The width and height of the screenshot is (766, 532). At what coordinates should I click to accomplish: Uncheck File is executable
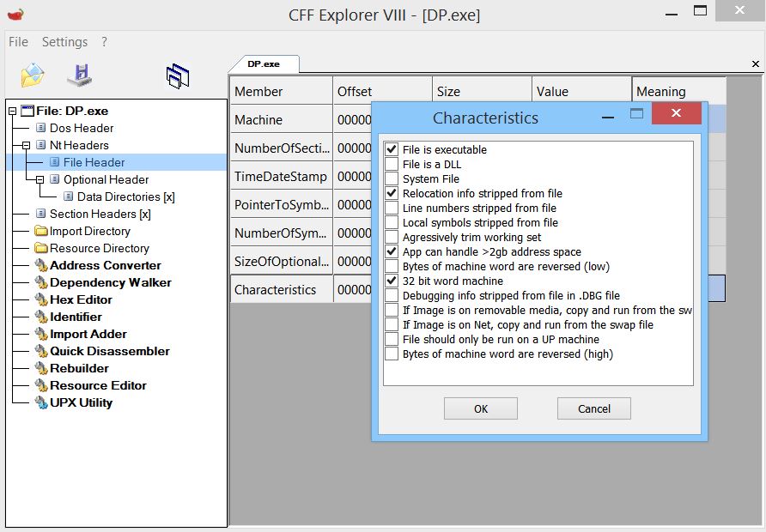click(392, 149)
